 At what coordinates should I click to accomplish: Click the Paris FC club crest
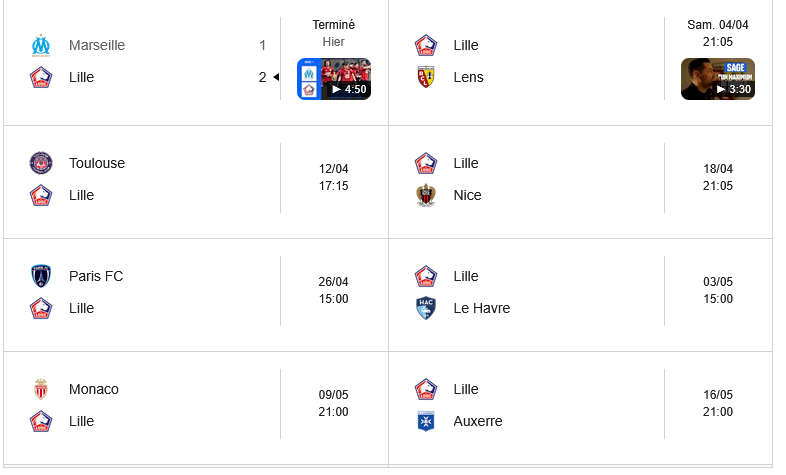coord(40,276)
